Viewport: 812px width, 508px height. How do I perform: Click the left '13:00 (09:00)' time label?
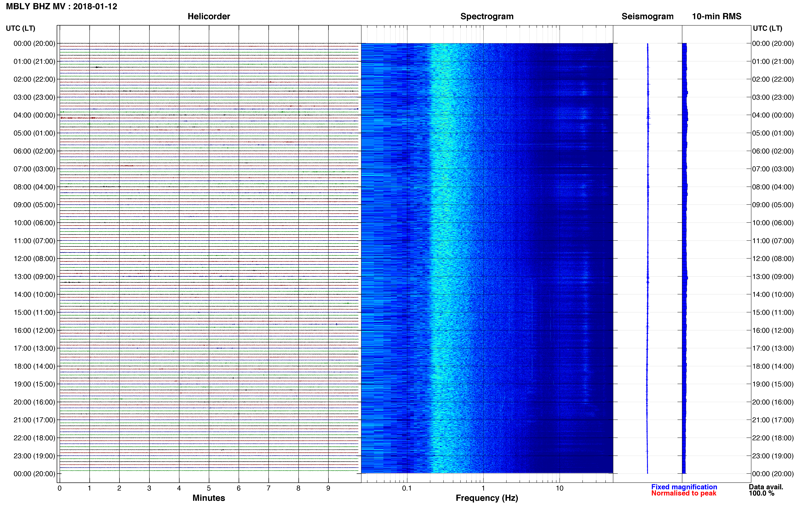coord(34,277)
